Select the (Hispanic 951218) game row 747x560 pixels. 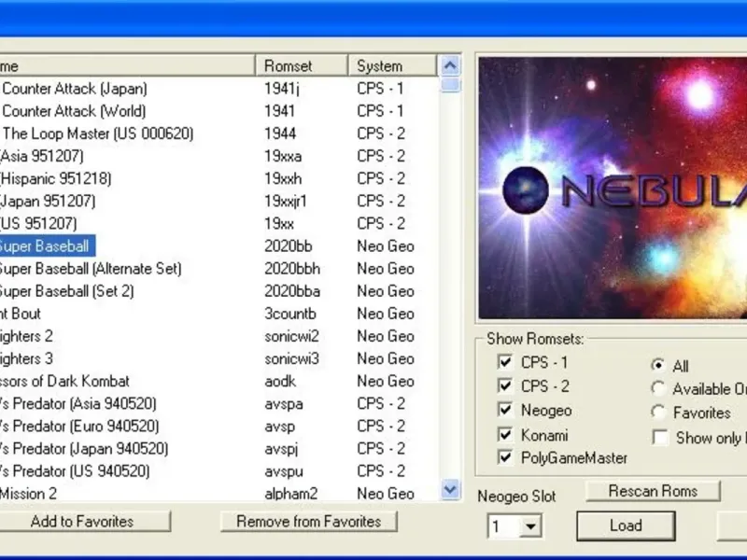(x=218, y=178)
